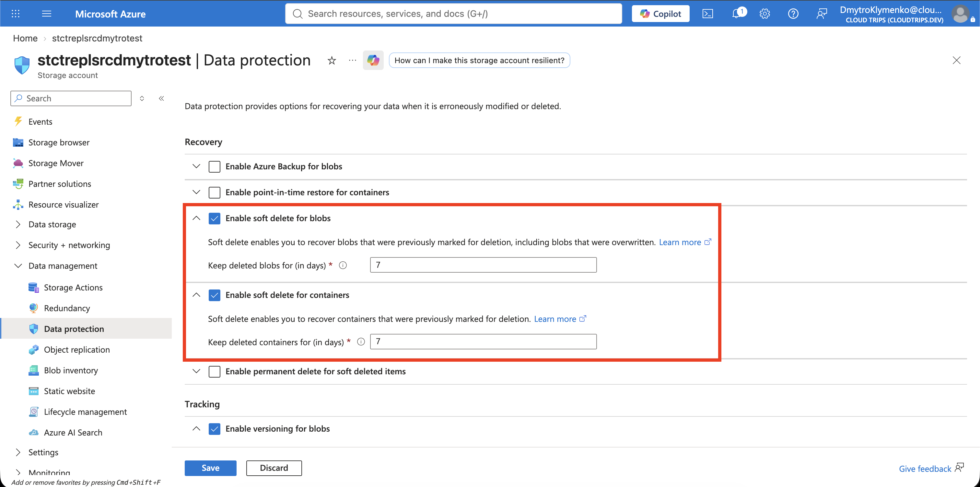Screen dimensions: 980x487
Task: Ask how to make storage account resilient
Action: click(479, 61)
